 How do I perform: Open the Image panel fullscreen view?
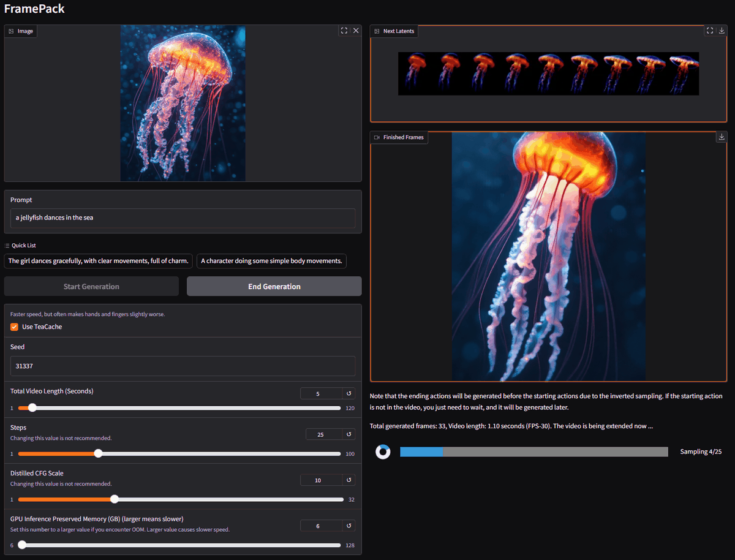[x=344, y=30]
